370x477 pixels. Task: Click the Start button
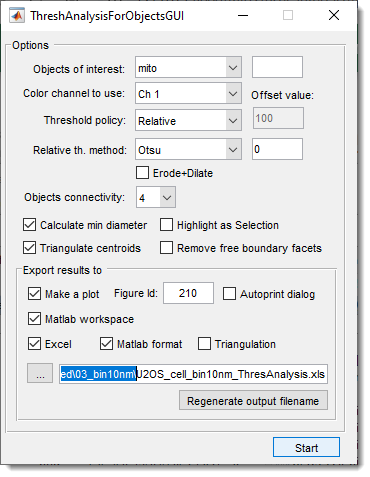(x=306, y=447)
